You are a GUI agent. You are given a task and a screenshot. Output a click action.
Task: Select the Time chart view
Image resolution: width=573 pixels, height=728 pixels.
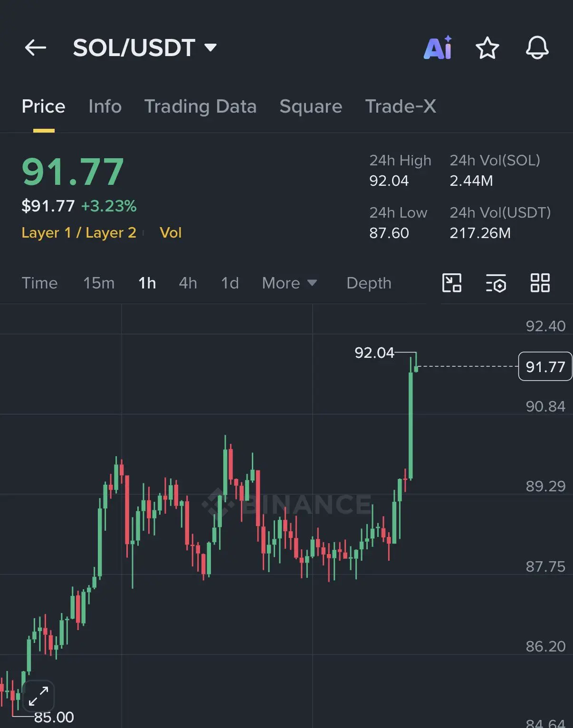coord(39,283)
